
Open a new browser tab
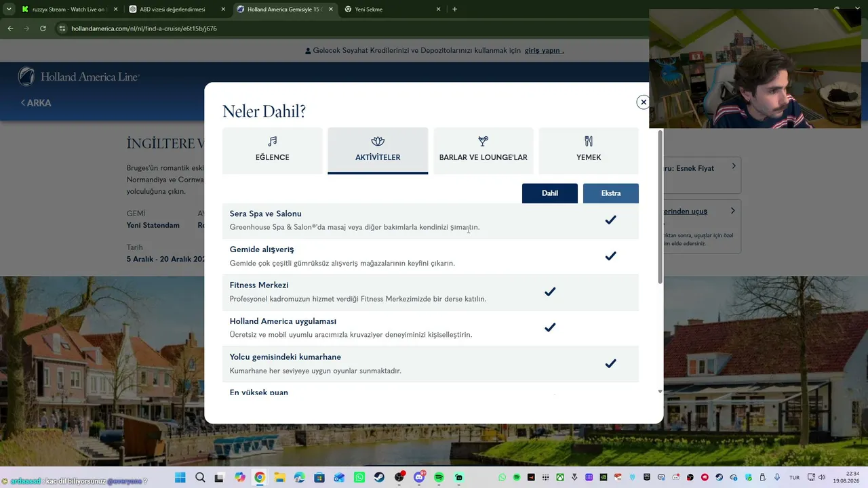click(x=454, y=9)
